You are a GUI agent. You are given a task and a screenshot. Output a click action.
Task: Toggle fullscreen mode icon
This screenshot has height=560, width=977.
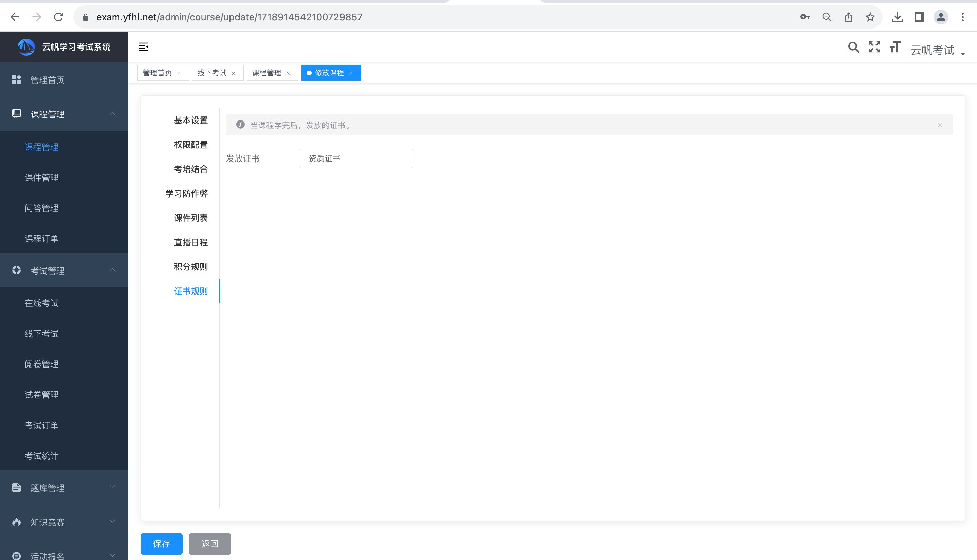tap(874, 47)
